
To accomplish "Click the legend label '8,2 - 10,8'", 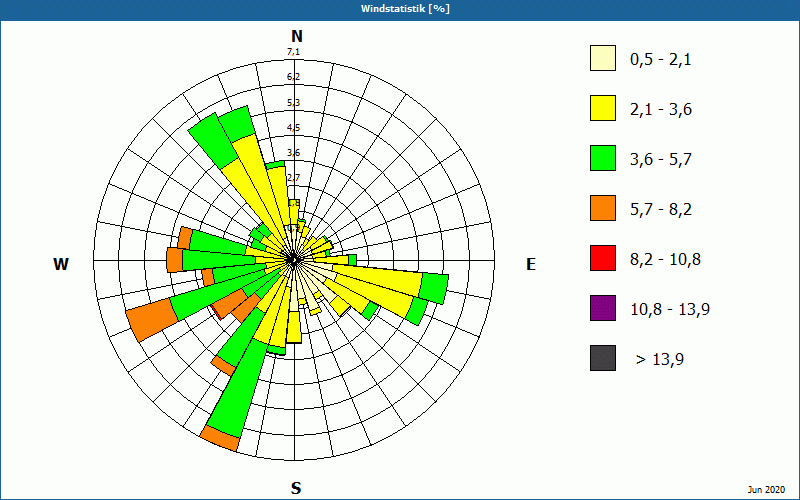I will click(x=665, y=260).
